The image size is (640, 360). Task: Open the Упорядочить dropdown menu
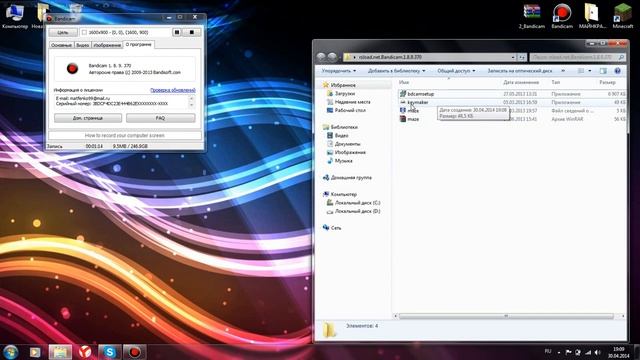coord(338,71)
